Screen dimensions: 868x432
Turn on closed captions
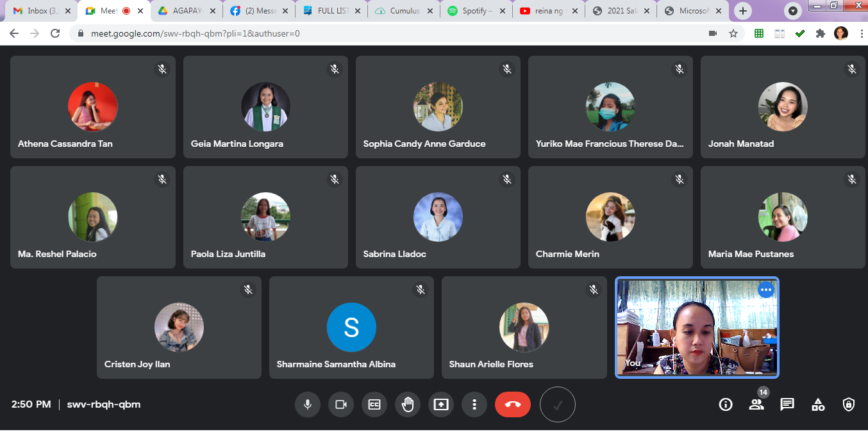click(x=374, y=404)
